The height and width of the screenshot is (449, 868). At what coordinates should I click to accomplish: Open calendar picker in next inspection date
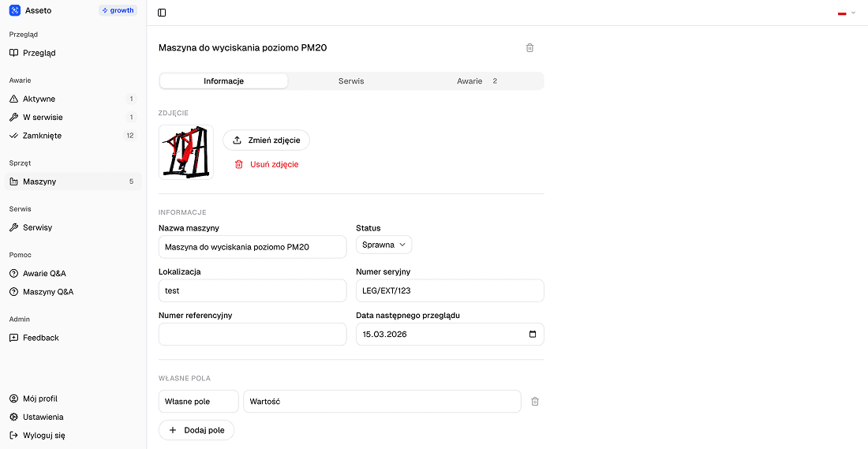pos(532,335)
